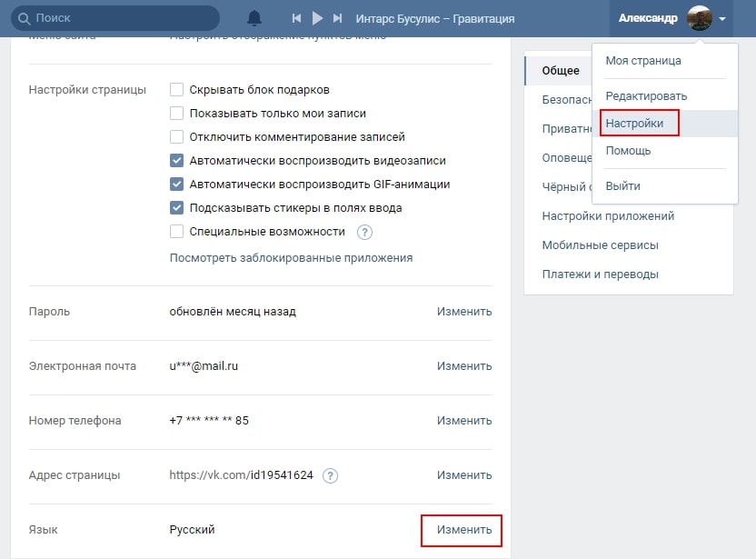Choose Выйти from the profile menu
Image resolution: width=756 pixels, height=559 pixels.
coord(623,186)
